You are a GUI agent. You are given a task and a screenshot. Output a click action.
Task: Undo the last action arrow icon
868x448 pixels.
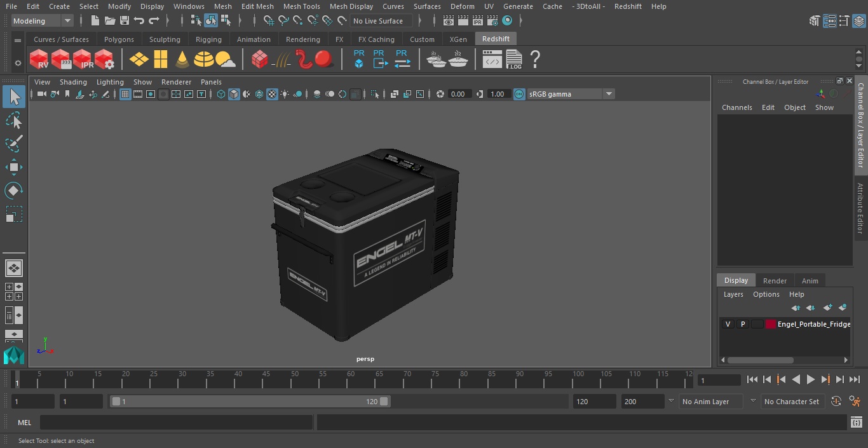(x=139, y=21)
